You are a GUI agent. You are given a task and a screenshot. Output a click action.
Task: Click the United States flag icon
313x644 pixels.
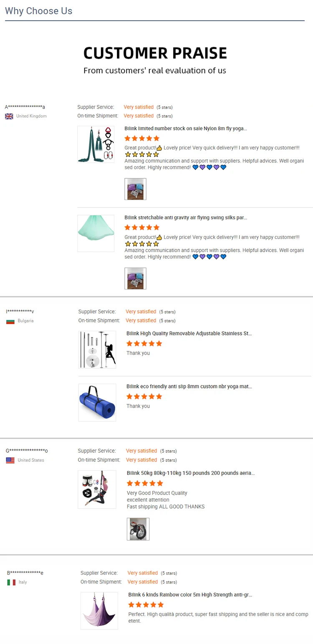coord(10,460)
